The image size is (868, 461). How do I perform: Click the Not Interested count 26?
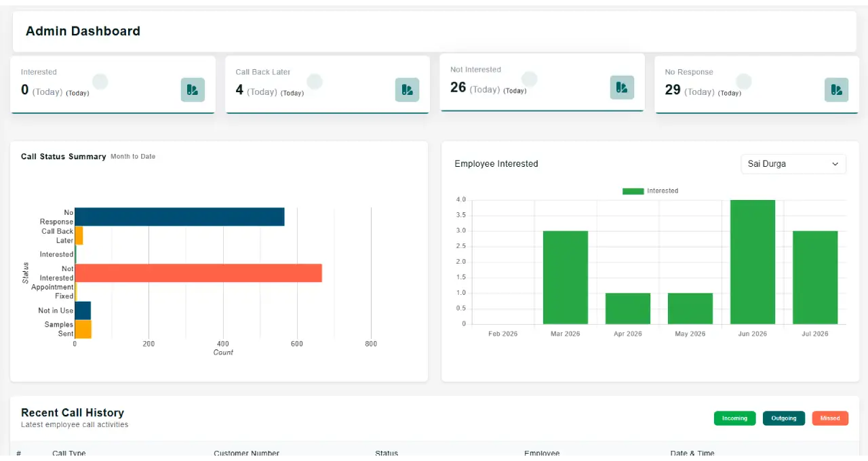(x=458, y=87)
